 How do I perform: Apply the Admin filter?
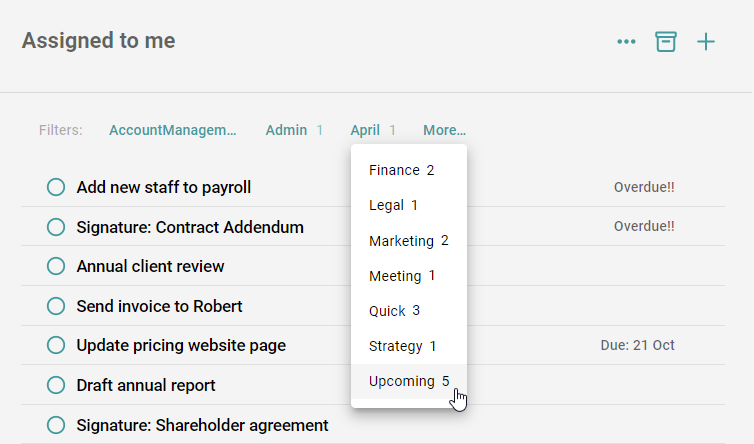coord(294,130)
